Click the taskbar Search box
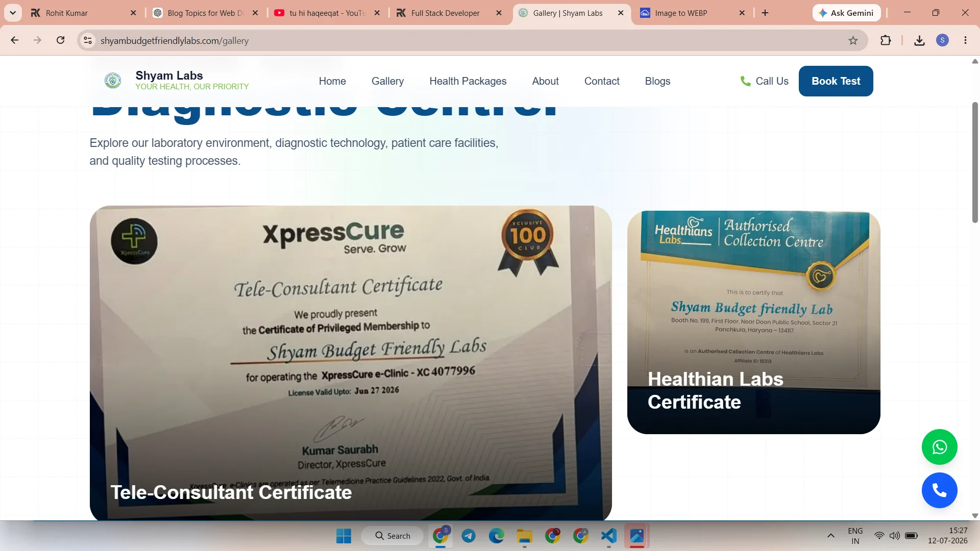980x551 pixels. 392,536
